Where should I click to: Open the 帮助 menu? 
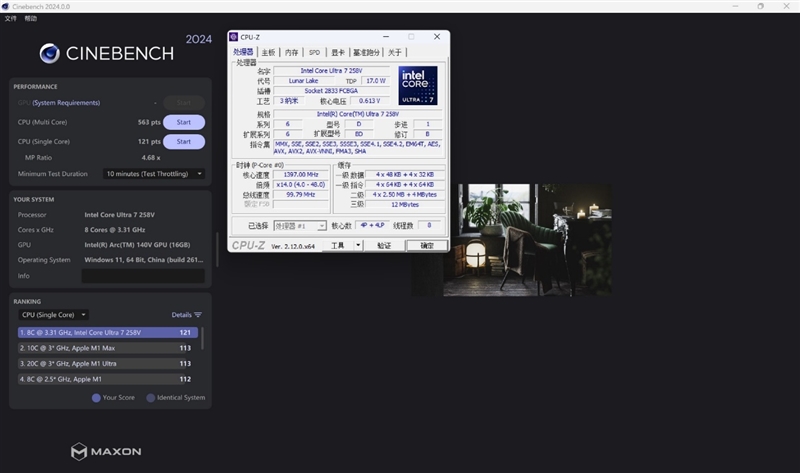(31, 18)
